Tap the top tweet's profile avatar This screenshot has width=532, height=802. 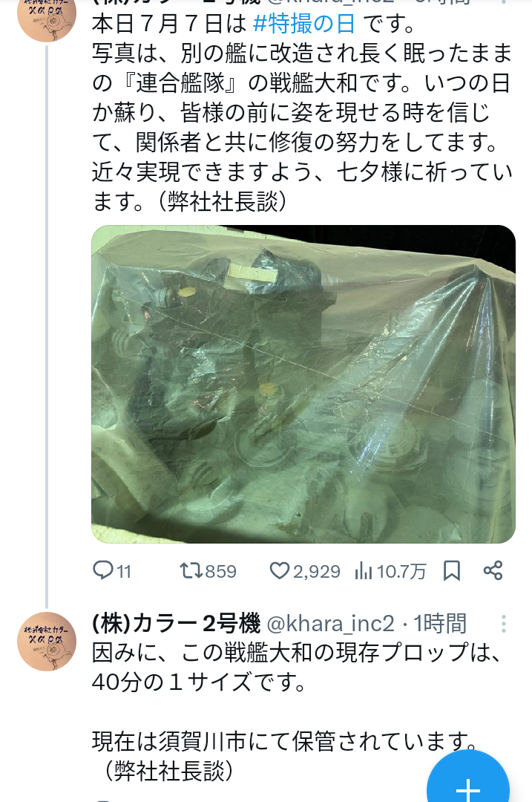coord(47,13)
